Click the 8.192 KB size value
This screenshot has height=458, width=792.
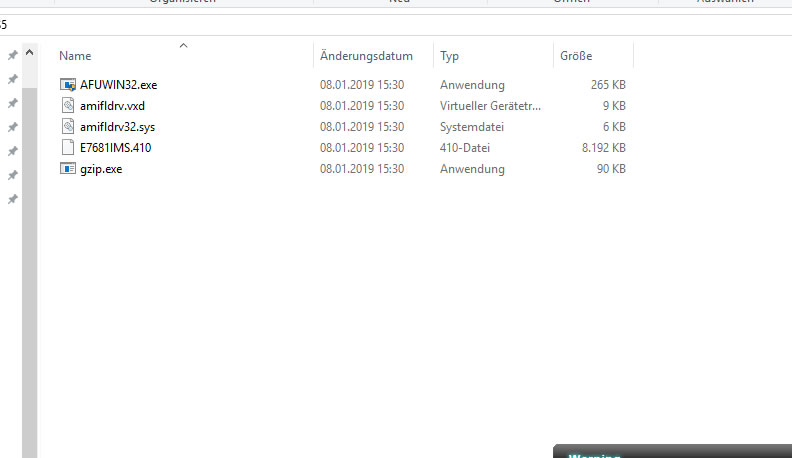pyautogui.click(x=604, y=148)
